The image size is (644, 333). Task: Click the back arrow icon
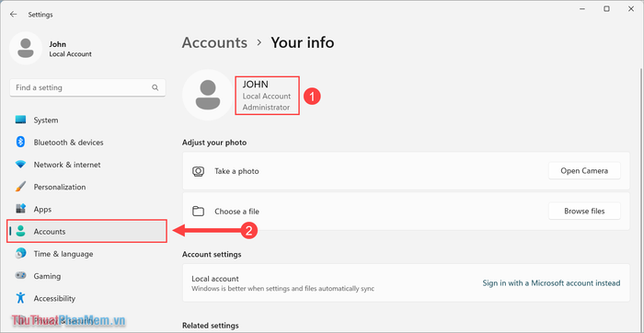(x=14, y=15)
